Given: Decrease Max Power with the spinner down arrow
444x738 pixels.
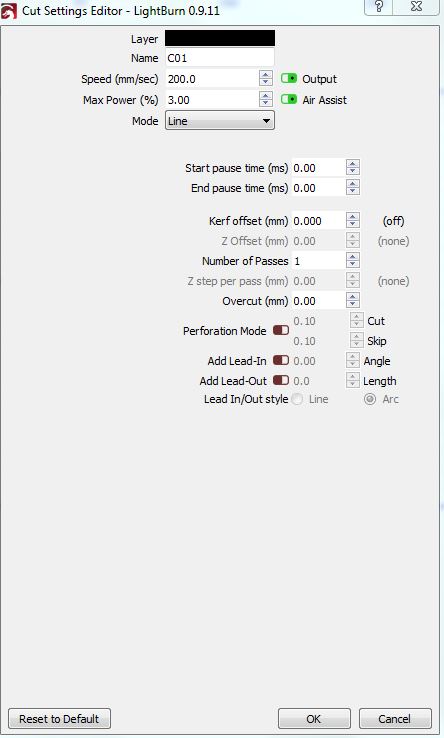Looking at the screenshot, I should pyautogui.click(x=266, y=103).
